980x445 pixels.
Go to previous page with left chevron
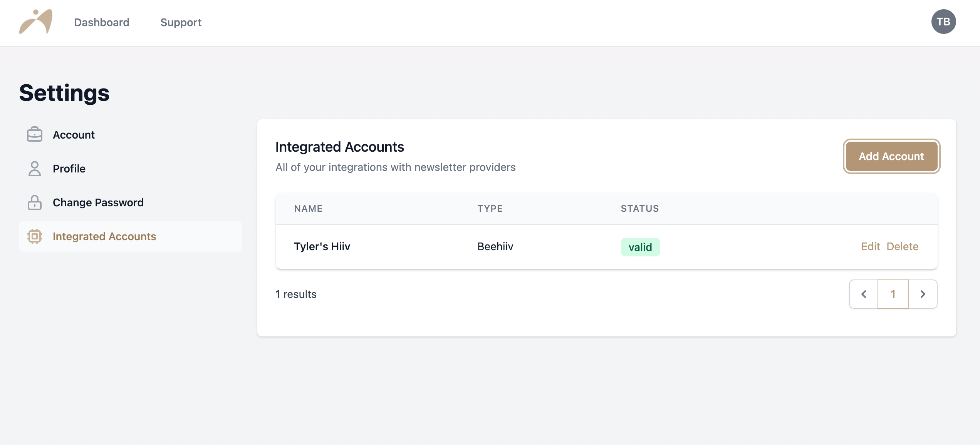(x=864, y=294)
